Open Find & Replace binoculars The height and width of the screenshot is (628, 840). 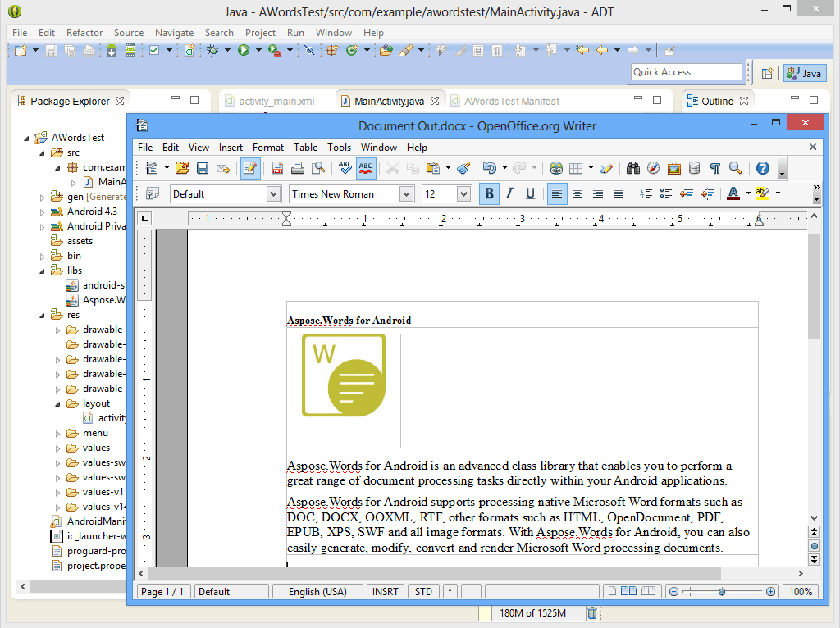point(633,168)
